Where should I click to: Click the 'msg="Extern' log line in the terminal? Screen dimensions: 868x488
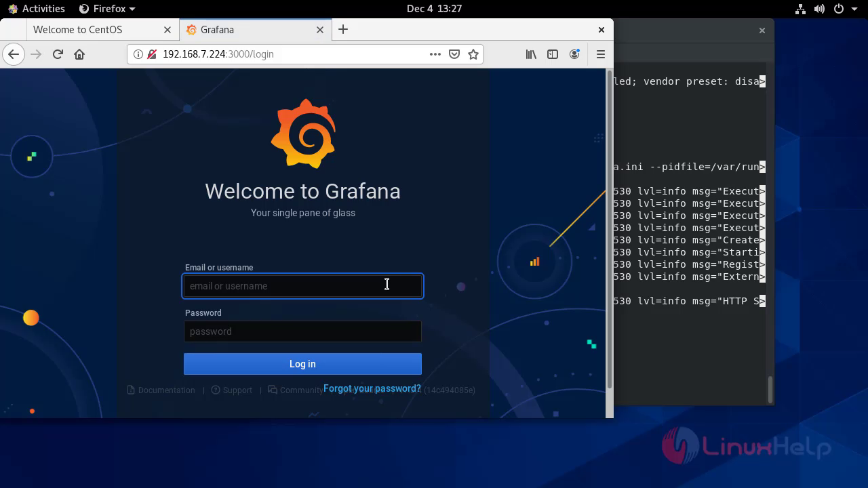[689, 277]
